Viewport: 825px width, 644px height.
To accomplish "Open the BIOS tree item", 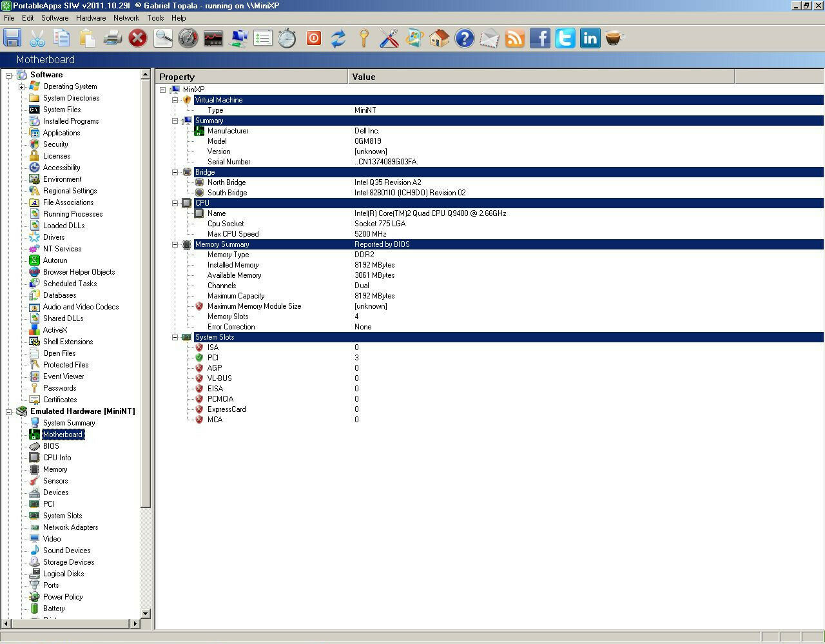I will click(x=51, y=446).
